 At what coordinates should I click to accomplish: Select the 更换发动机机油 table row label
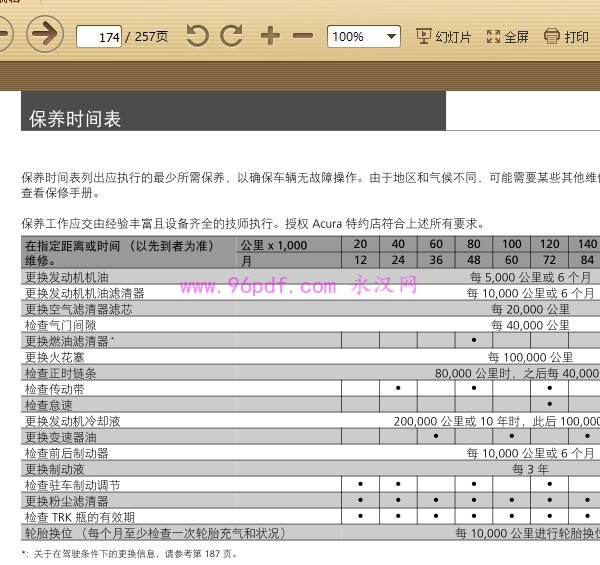[66, 277]
